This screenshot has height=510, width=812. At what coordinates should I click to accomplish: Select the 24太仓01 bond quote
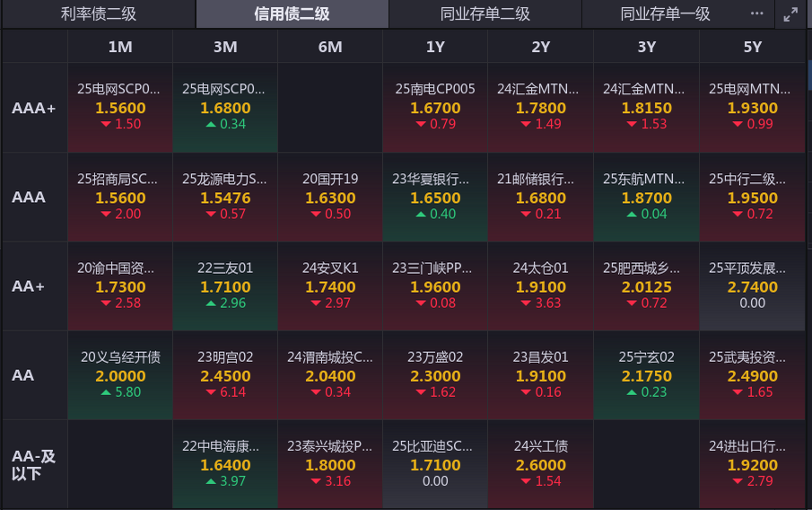click(x=540, y=286)
